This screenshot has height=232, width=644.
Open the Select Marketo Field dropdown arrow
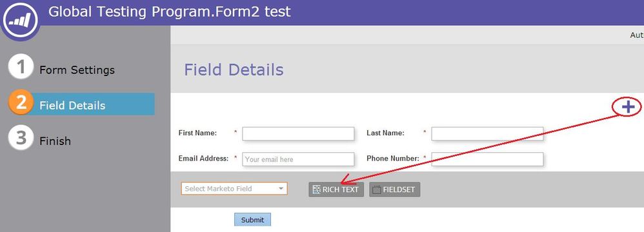click(x=281, y=189)
